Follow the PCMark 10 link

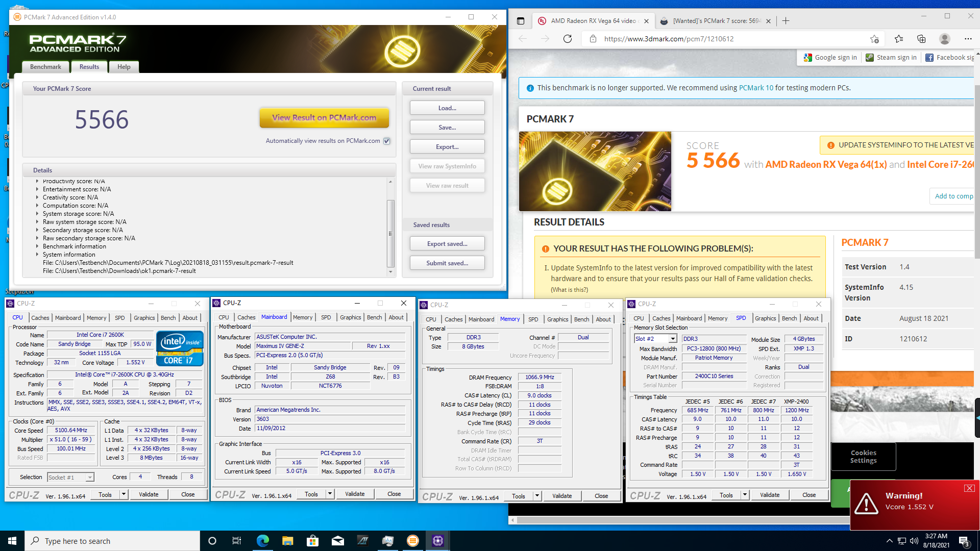click(x=756, y=88)
